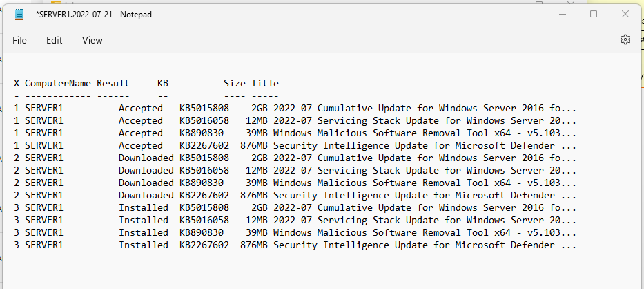The height and width of the screenshot is (289, 644).
Task: Click the Result column header text
Action: pos(113,83)
